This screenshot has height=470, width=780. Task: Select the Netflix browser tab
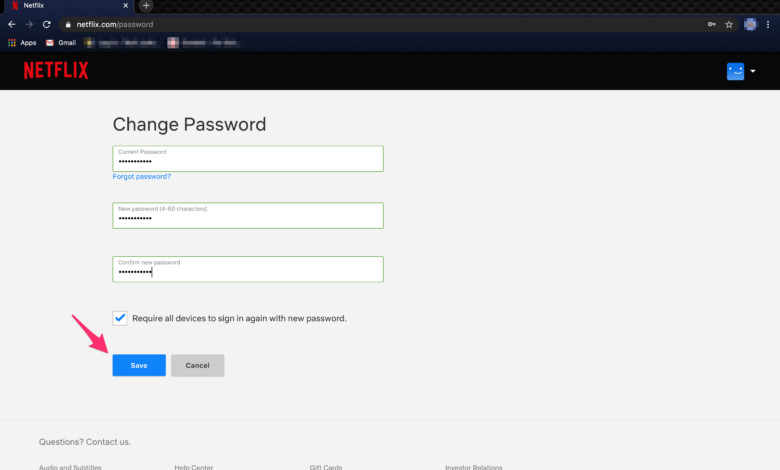[x=70, y=5]
